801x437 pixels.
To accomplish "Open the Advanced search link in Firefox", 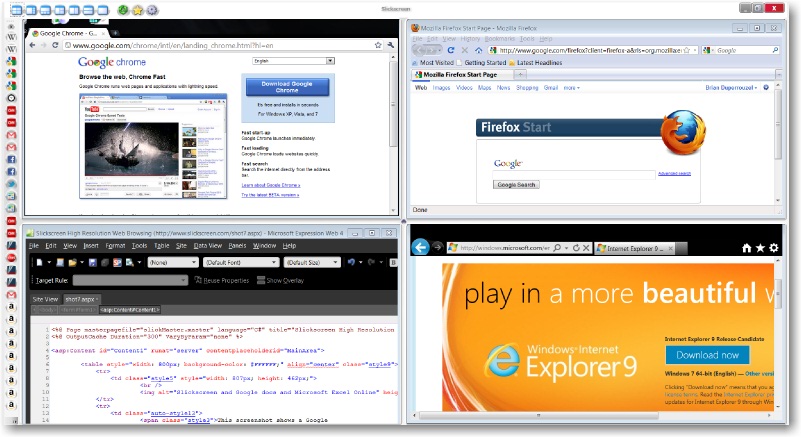I will [674, 174].
